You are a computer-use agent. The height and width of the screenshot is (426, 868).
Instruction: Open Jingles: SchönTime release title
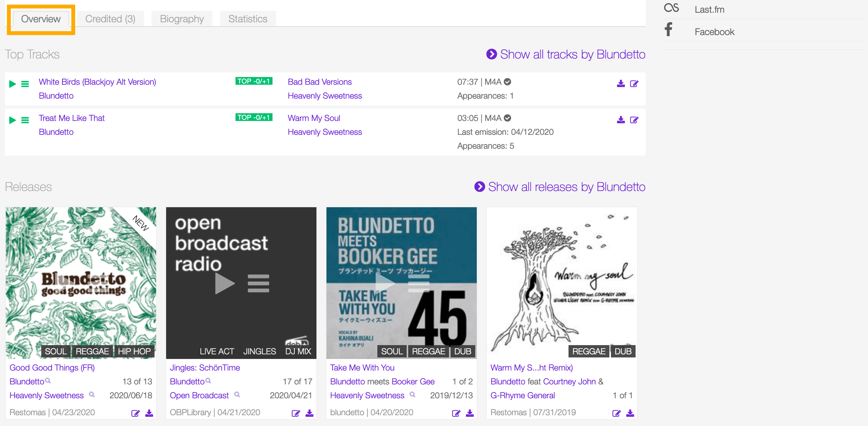[205, 367]
